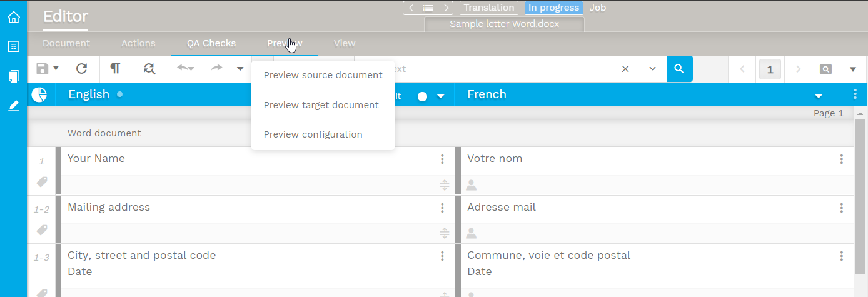Viewport: 868px width, 297px height.
Task: Open the pie chart statistics icon
Action: (x=39, y=94)
